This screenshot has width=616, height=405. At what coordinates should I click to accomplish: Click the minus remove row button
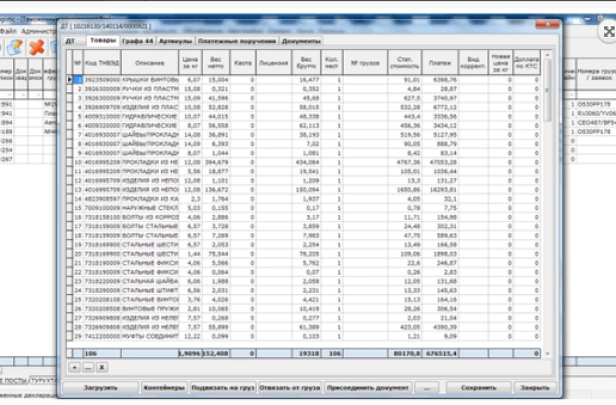[x=87, y=368]
